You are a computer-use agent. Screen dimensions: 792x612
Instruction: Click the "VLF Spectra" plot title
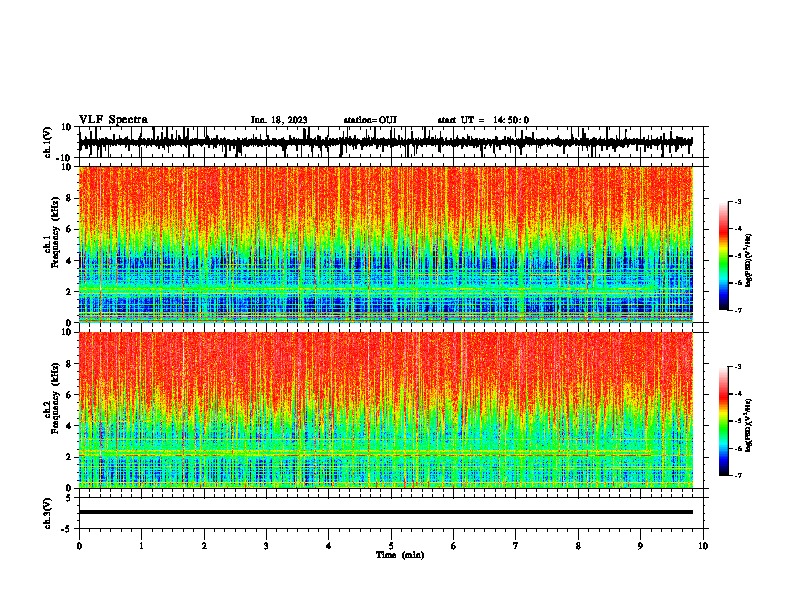point(113,120)
